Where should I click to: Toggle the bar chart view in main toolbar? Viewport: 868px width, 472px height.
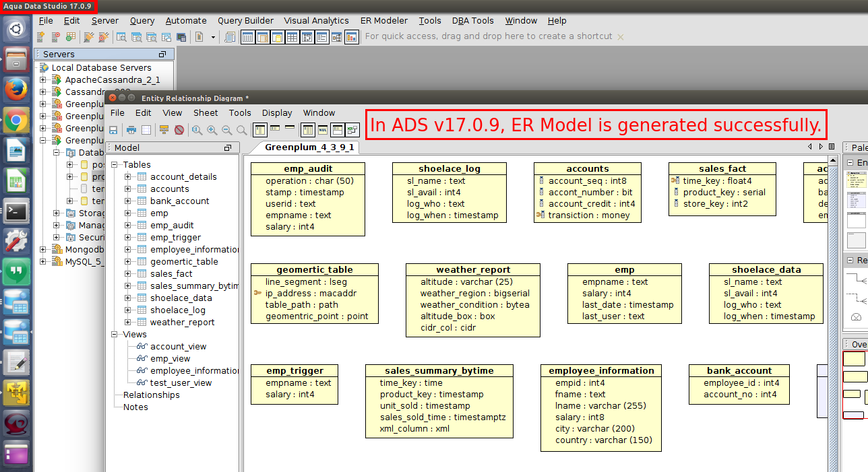coord(351,37)
